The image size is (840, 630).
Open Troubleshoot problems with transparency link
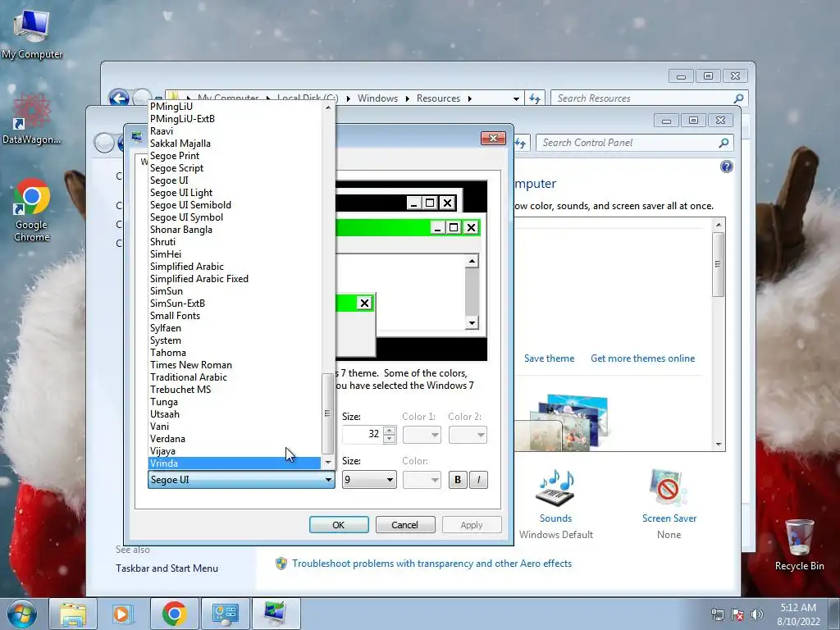click(431, 564)
